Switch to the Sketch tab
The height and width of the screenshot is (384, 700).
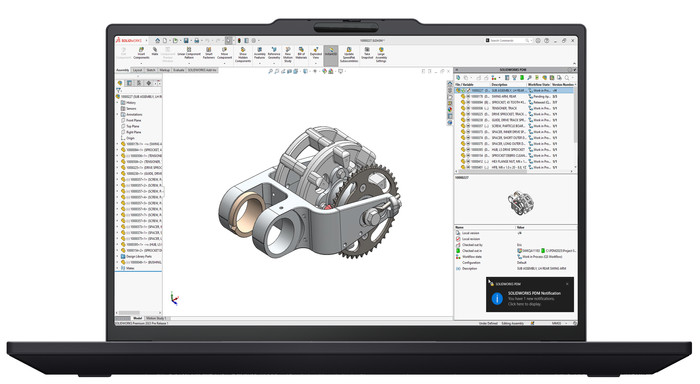(151, 70)
